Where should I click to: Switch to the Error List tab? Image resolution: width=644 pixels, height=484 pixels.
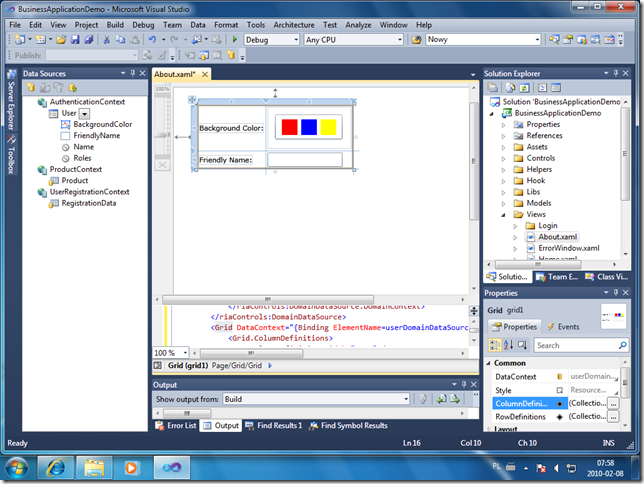pyautogui.click(x=176, y=426)
